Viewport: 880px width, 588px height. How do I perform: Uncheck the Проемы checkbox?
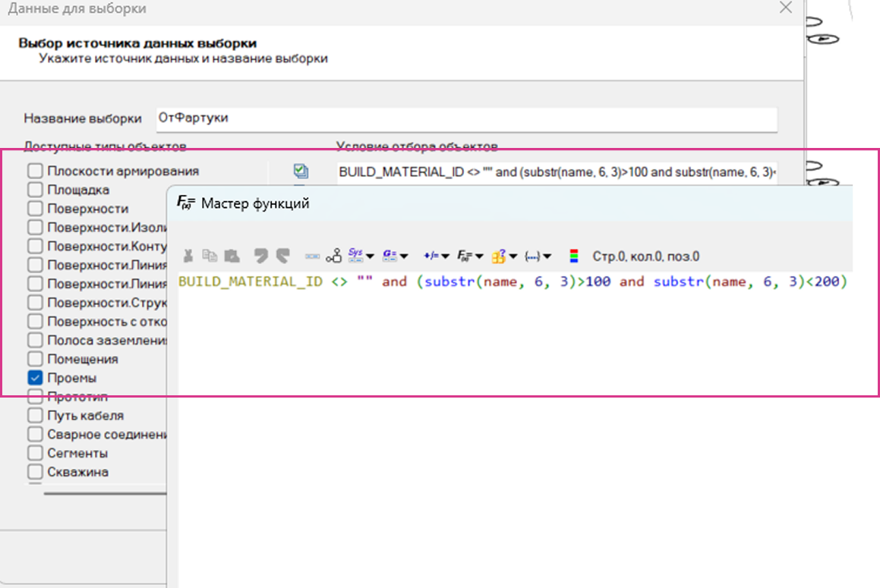[x=35, y=378]
